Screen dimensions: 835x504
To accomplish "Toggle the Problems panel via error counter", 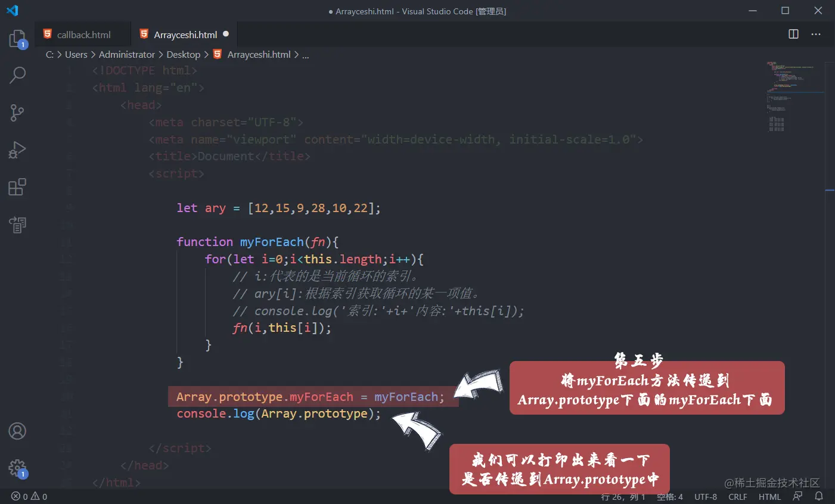I will pos(24,496).
